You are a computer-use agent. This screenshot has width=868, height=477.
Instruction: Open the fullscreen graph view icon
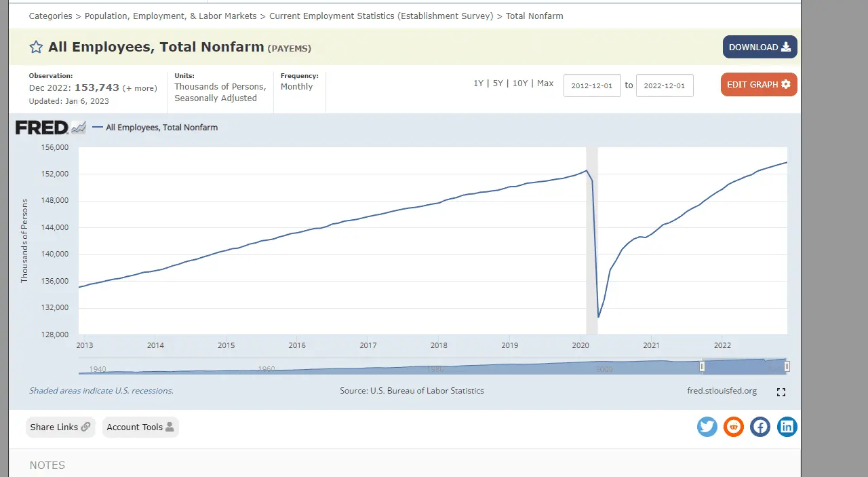click(x=781, y=392)
